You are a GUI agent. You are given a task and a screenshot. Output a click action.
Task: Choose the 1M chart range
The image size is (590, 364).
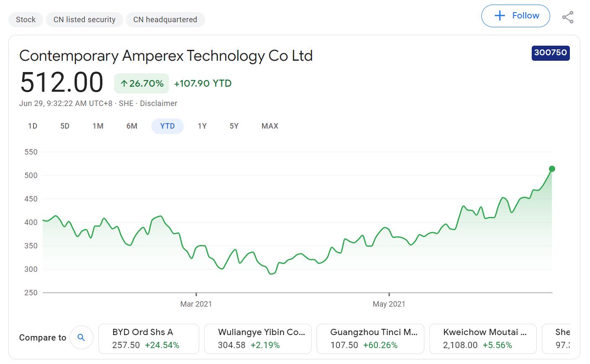(x=98, y=126)
